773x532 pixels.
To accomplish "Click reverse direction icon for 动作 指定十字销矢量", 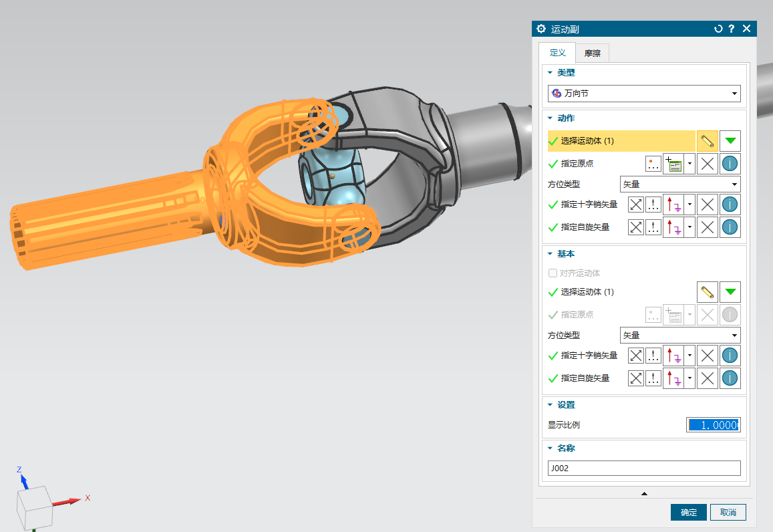I will point(636,205).
